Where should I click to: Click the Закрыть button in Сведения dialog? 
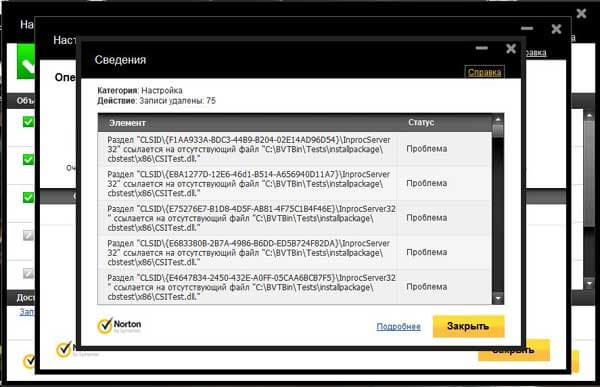click(x=468, y=326)
